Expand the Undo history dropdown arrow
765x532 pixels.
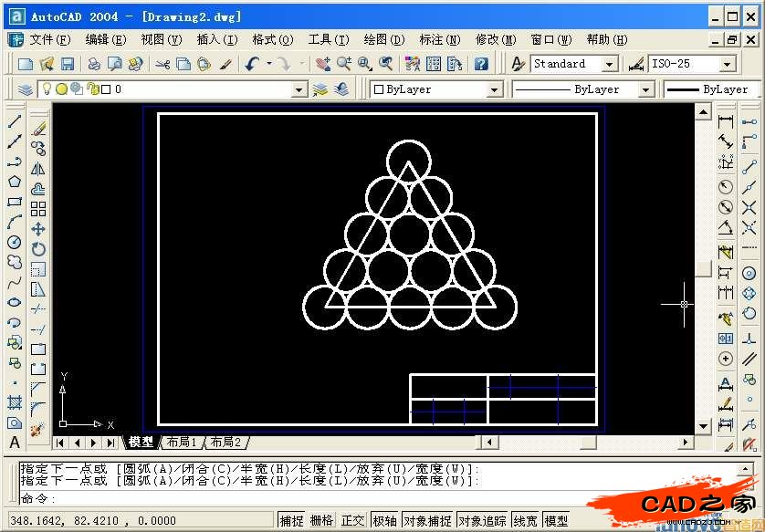pyautogui.click(x=268, y=64)
